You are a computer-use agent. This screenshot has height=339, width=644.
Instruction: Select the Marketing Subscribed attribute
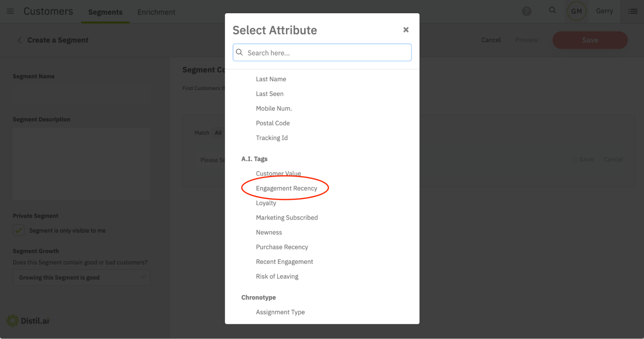pos(287,218)
